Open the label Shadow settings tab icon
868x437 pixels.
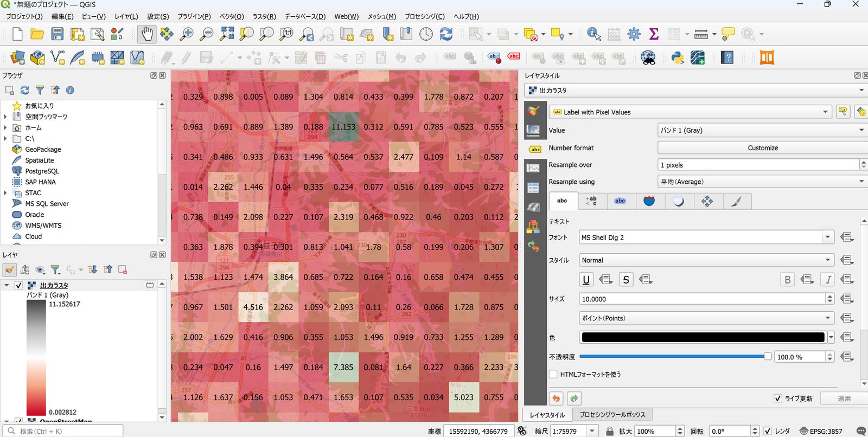coord(678,201)
